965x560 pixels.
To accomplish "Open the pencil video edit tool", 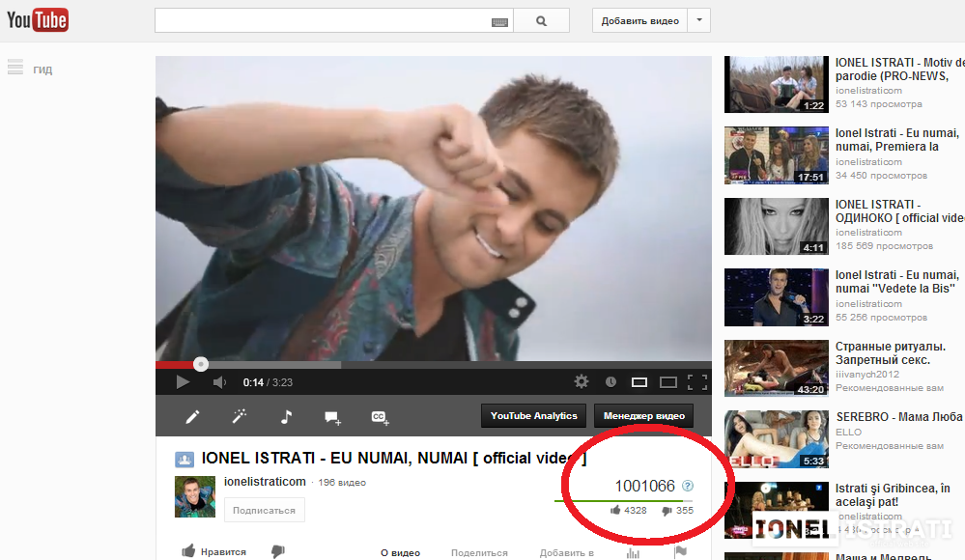I will (193, 417).
